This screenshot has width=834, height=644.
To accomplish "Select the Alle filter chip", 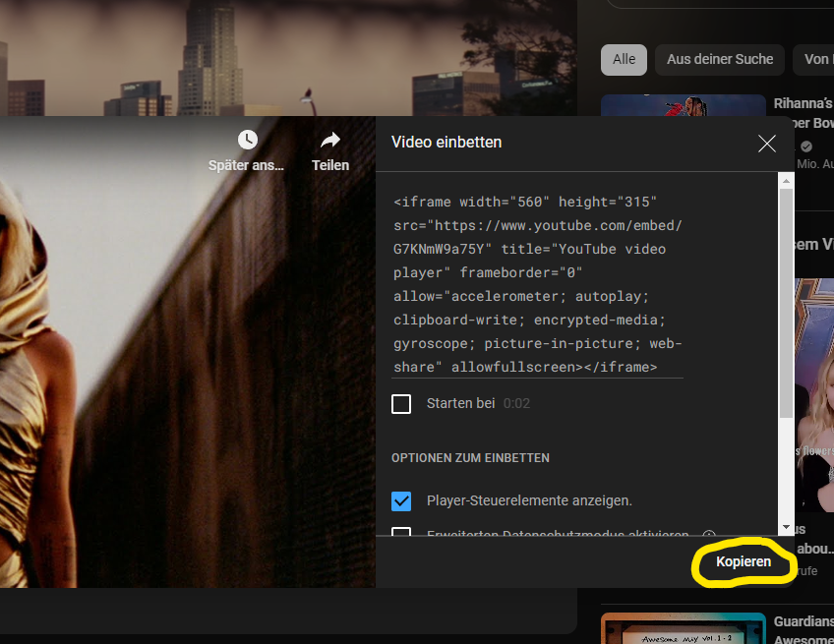I will coord(624,59).
